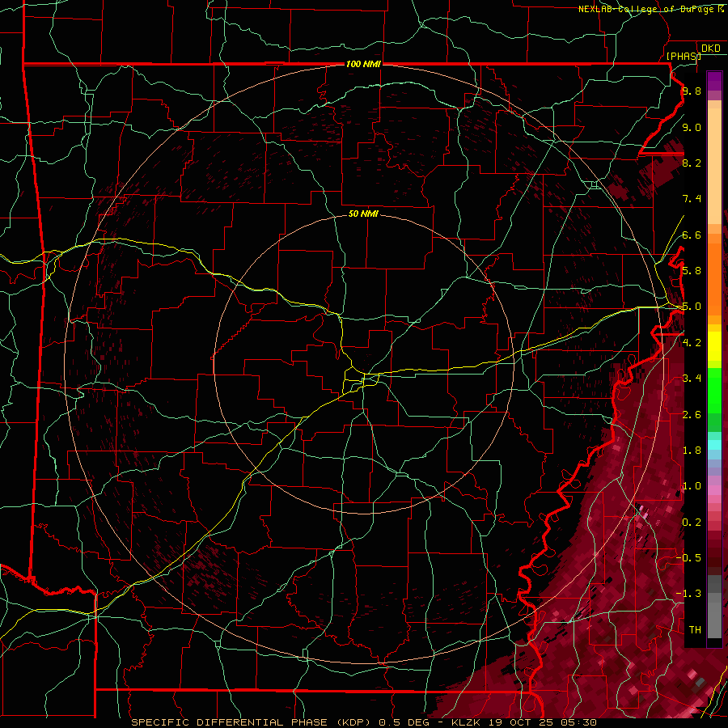Click the 1.0 legend label
Image resolution: width=728 pixels, height=728 pixels.
point(692,486)
